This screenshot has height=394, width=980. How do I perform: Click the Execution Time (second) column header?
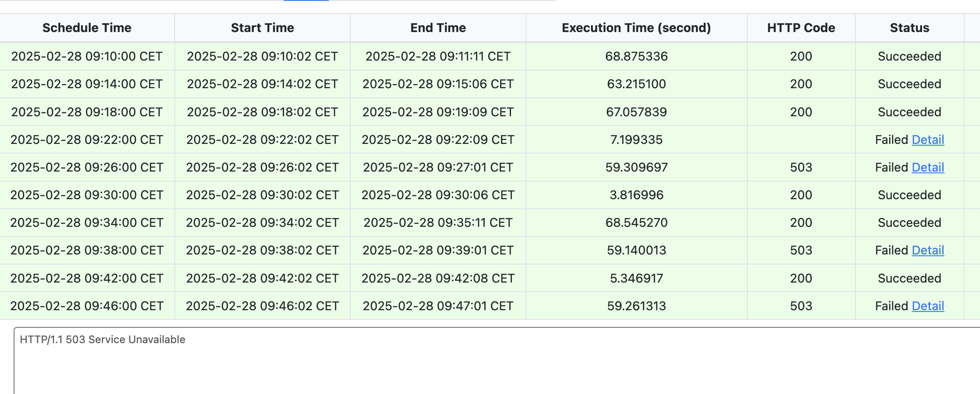[636, 28]
